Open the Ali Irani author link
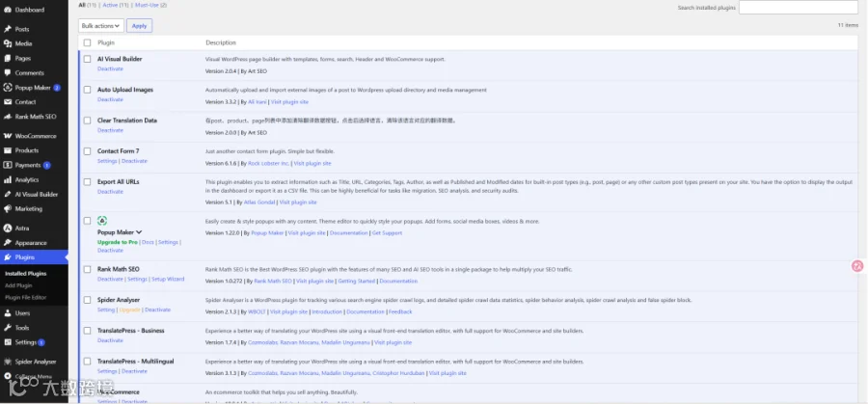 point(257,102)
